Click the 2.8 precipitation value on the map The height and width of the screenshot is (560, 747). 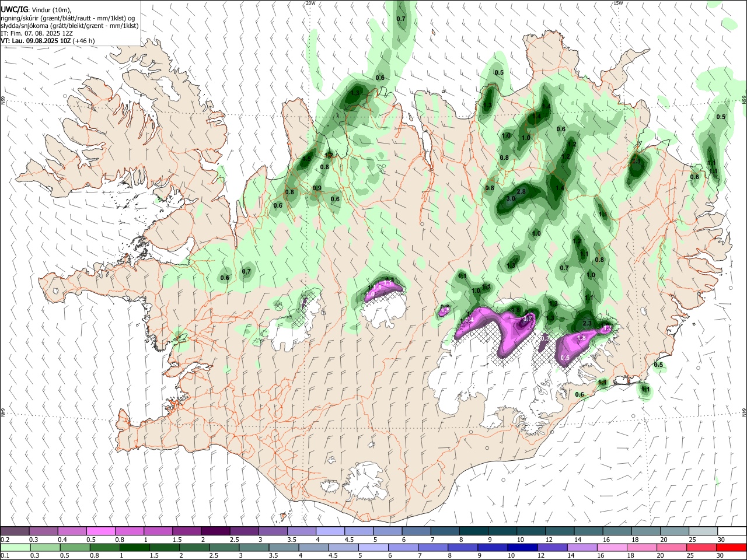pyautogui.click(x=522, y=191)
